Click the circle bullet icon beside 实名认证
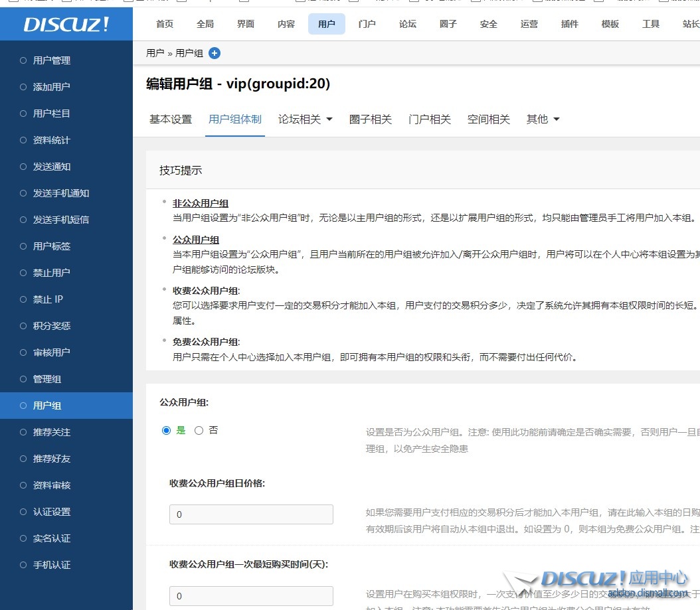This screenshot has width=700, height=610. click(x=23, y=538)
